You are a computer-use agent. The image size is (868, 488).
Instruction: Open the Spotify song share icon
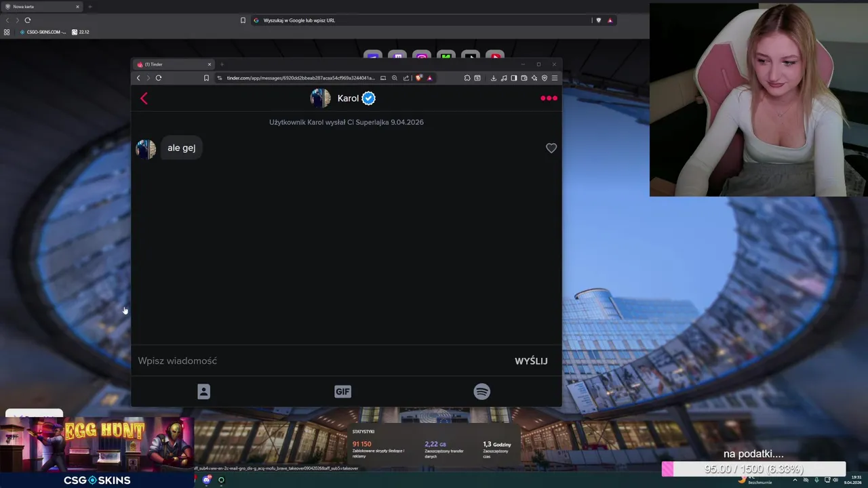481,391
